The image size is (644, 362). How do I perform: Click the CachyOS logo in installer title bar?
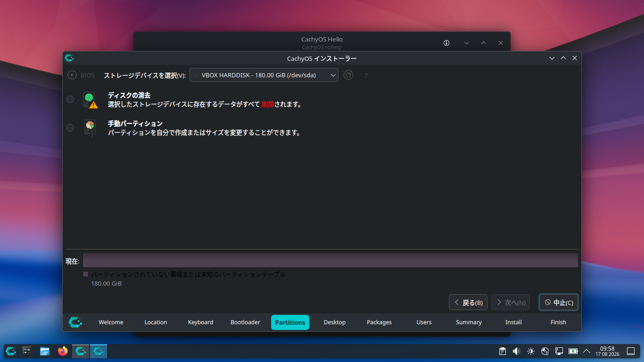(69, 58)
